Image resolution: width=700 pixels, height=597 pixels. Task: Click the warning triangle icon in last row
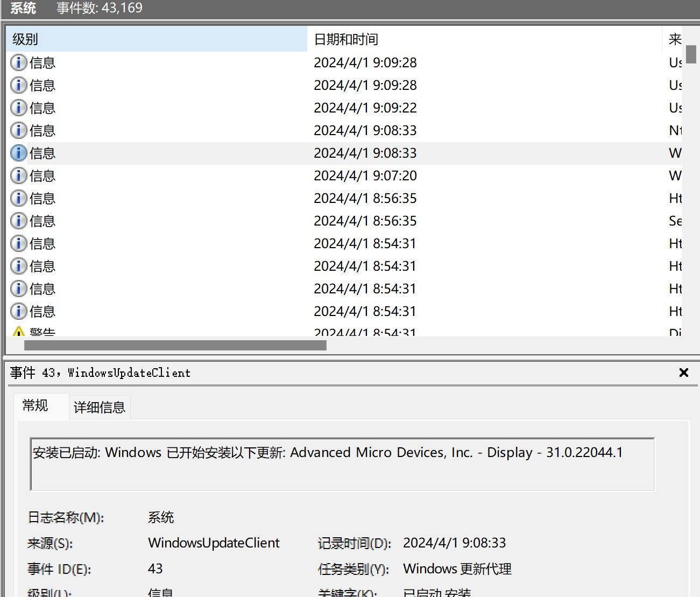pos(19,331)
